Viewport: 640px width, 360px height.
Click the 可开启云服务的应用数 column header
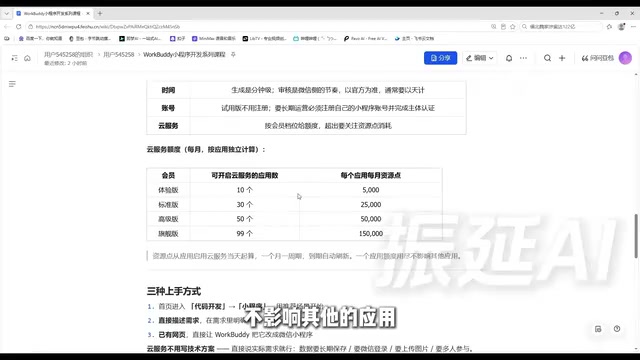pyautogui.click(x=244, y=175)
